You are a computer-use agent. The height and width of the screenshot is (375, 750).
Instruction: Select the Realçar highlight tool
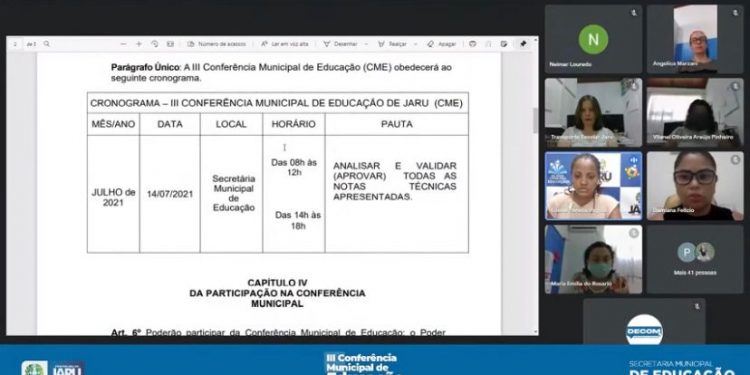392,44
